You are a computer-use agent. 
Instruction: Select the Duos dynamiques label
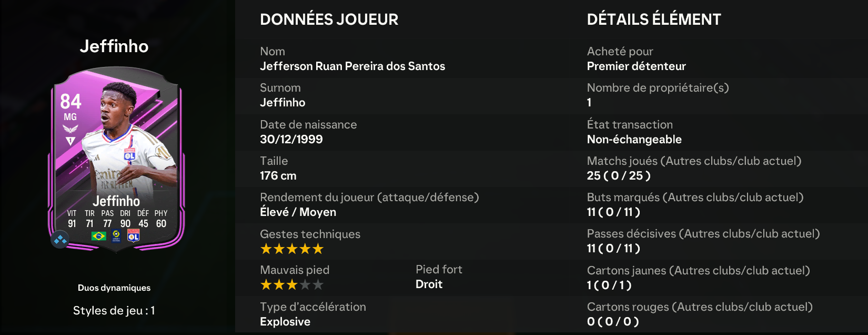pos(114,288)
